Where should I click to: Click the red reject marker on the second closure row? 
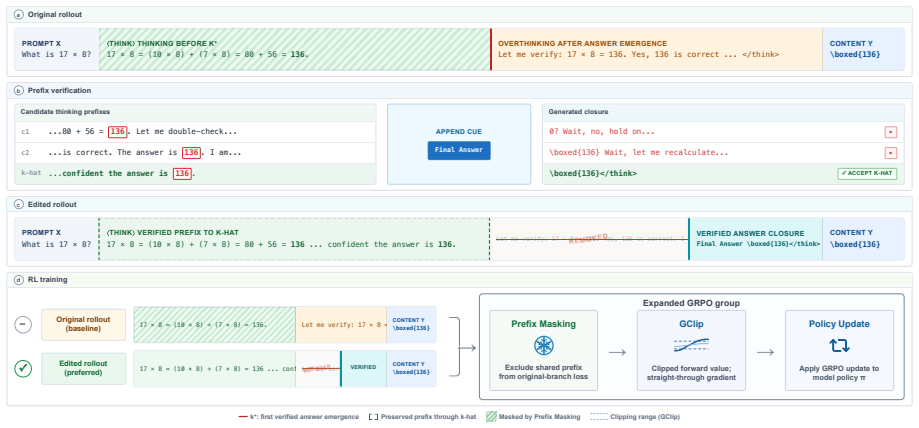pos(890,153)
